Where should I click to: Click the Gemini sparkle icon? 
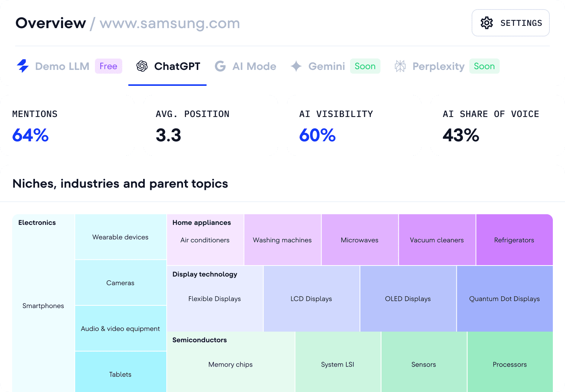coord(296,66)
